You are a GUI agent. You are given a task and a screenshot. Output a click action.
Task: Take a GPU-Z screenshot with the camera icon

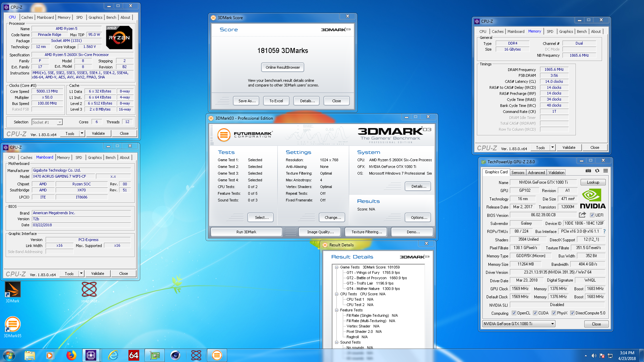point(588,171)
